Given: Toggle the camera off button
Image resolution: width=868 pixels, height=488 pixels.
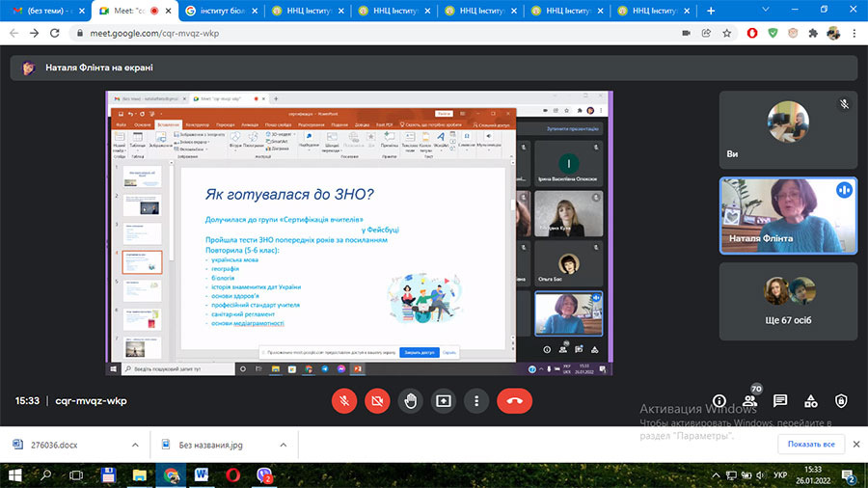Looking at the screenshot, I should tap(377, 400).
